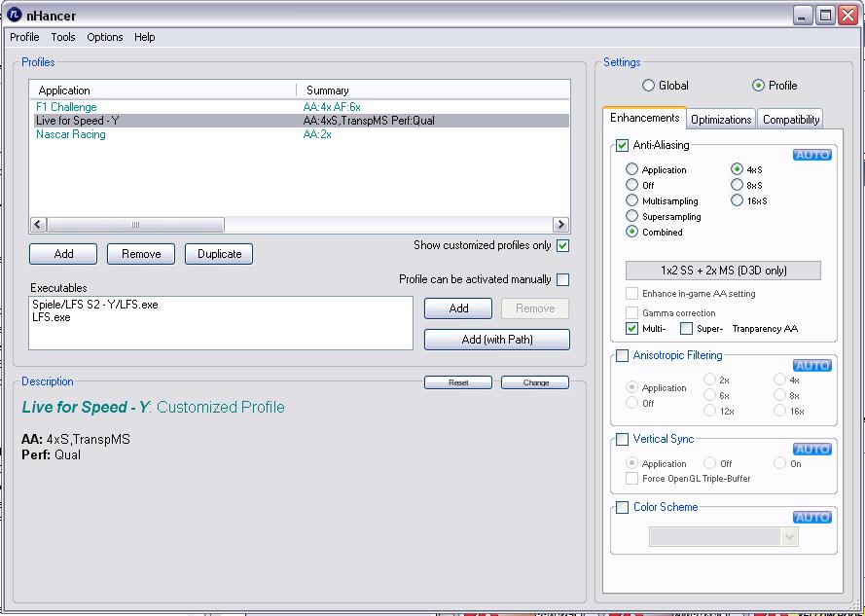
Task: Uncheck the Anti-Aliasing checkbox
Action: click(x=623, y=145)
